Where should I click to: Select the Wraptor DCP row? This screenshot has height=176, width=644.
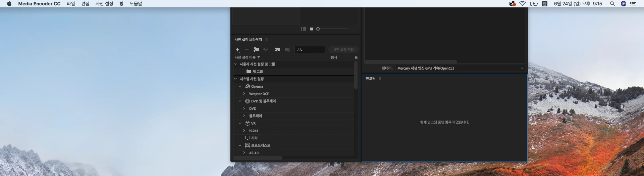294,94
